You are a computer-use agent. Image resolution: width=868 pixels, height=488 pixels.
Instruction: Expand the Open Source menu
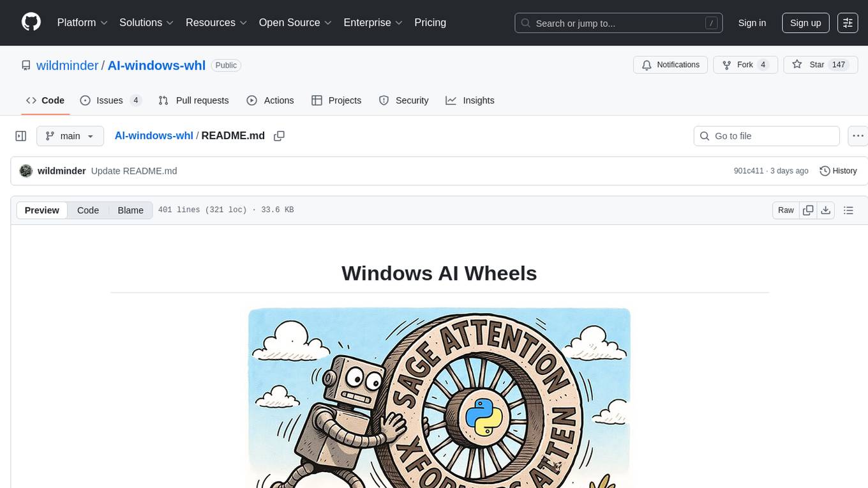coord(295,22)
